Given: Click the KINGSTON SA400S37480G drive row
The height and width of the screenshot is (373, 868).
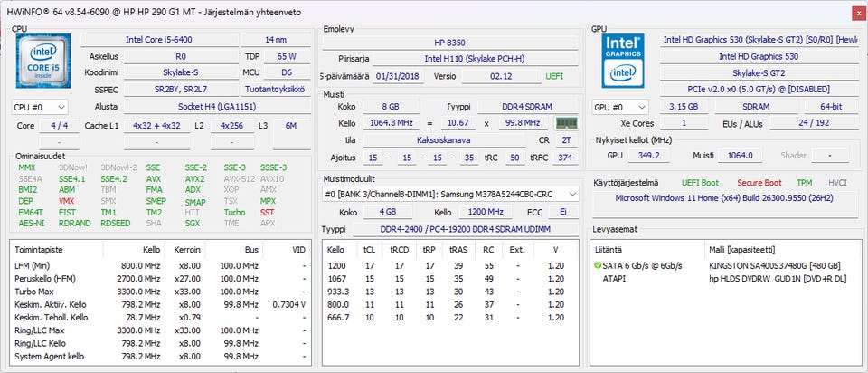Looking at the screenshot, I should coord(726,265).
